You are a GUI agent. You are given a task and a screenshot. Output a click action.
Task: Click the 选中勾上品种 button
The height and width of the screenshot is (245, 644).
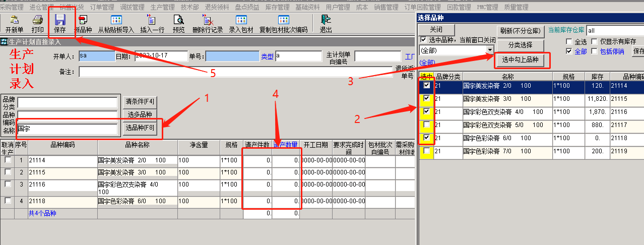click(x=521, y=60)
